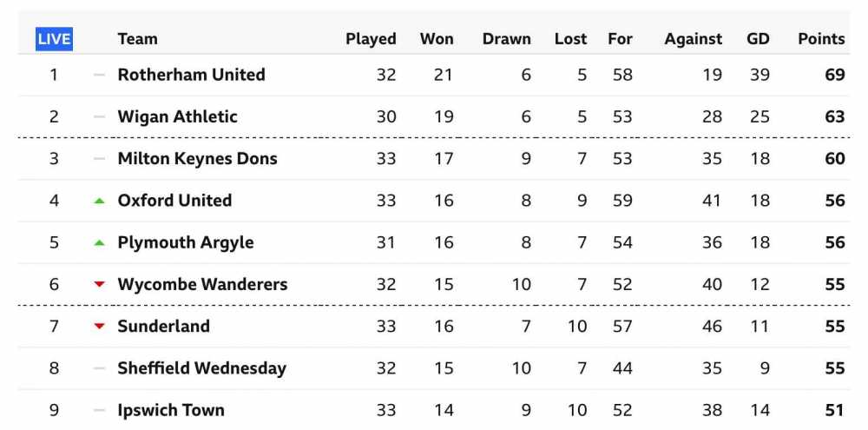
Task: Click Milton Keynes Dons' no-change dash indicator
Action: [99, 158]
